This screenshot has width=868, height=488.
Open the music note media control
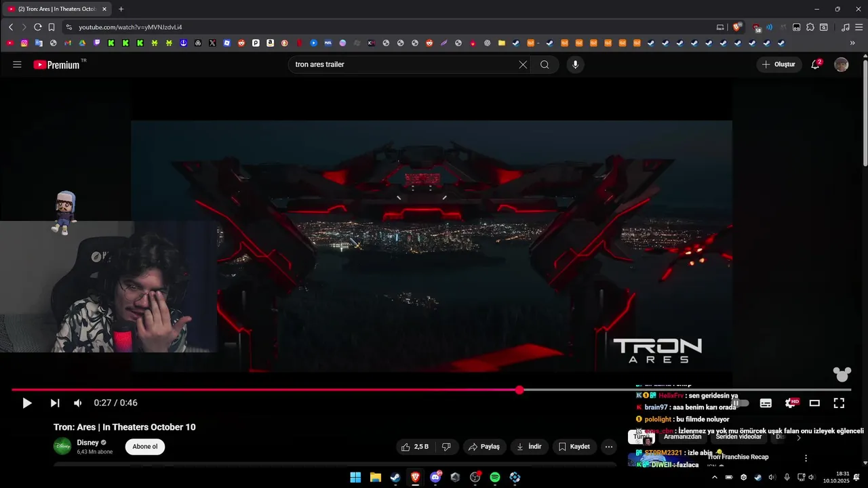[x=845, y=27]
